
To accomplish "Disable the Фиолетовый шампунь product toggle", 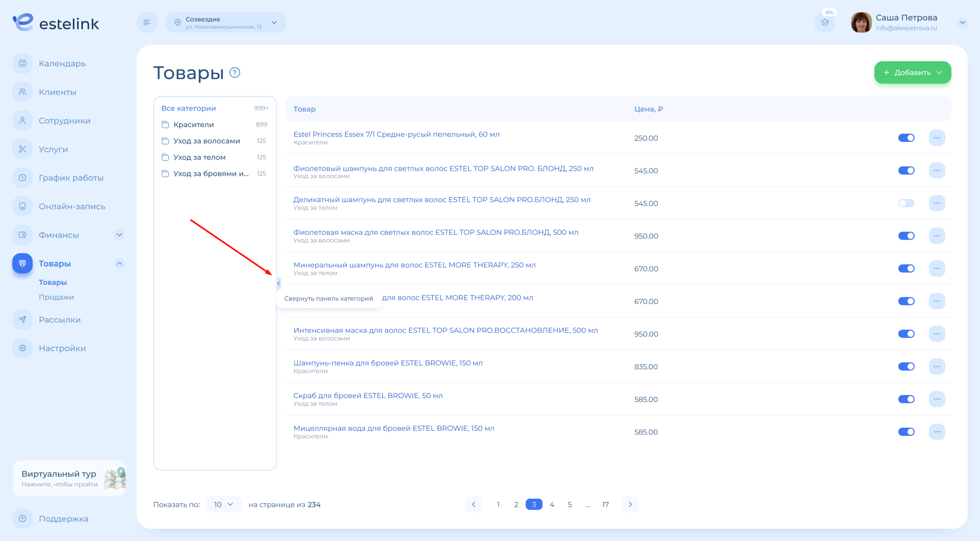I will pyautogui.click(x=906, y=171).
